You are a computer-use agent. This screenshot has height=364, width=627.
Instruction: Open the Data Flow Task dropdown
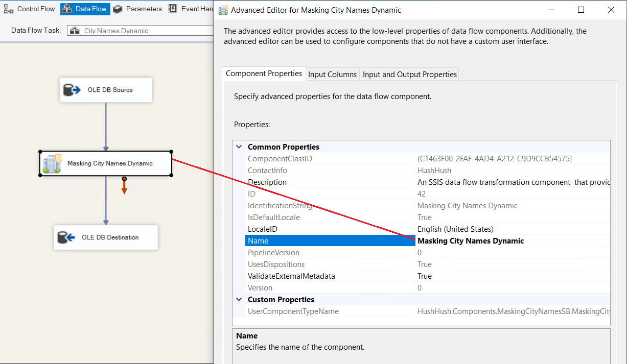(141, 31)
